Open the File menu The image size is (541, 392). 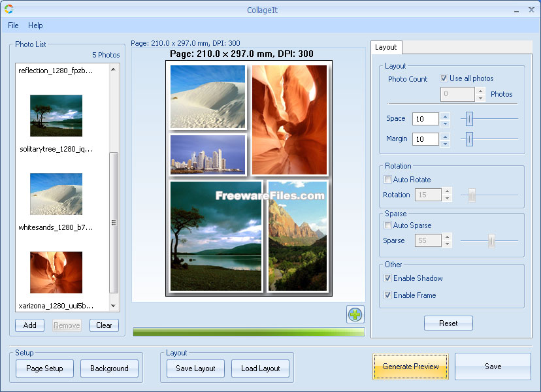pos(13,25)
